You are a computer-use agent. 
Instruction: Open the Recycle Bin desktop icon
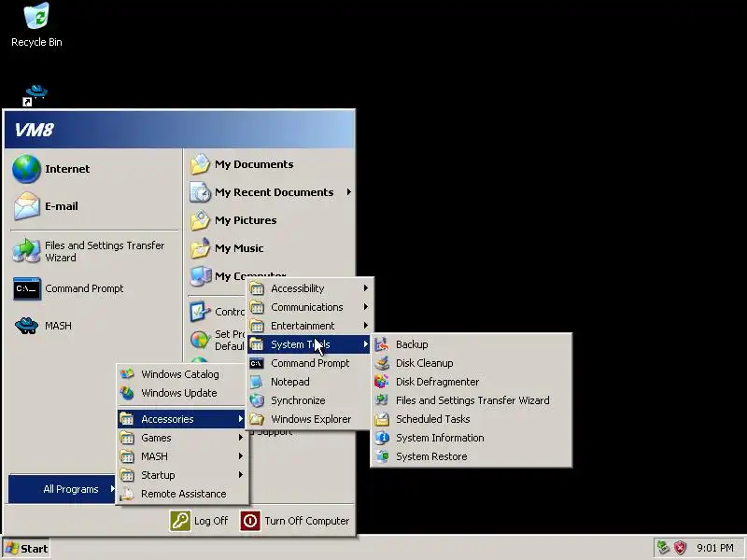(x=36, y=25)
